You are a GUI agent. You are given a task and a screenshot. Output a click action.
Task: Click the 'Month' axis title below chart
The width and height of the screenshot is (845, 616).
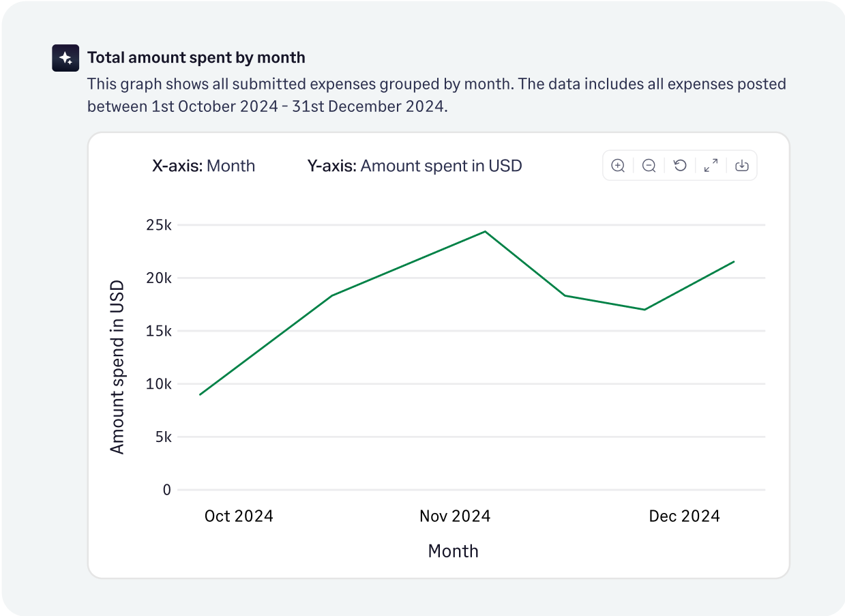(x=453, y=551)
